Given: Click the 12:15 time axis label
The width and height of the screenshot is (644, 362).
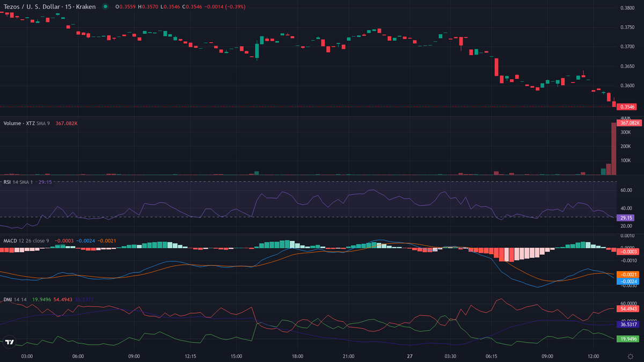Looking at the screenshot, I should 190,356.
